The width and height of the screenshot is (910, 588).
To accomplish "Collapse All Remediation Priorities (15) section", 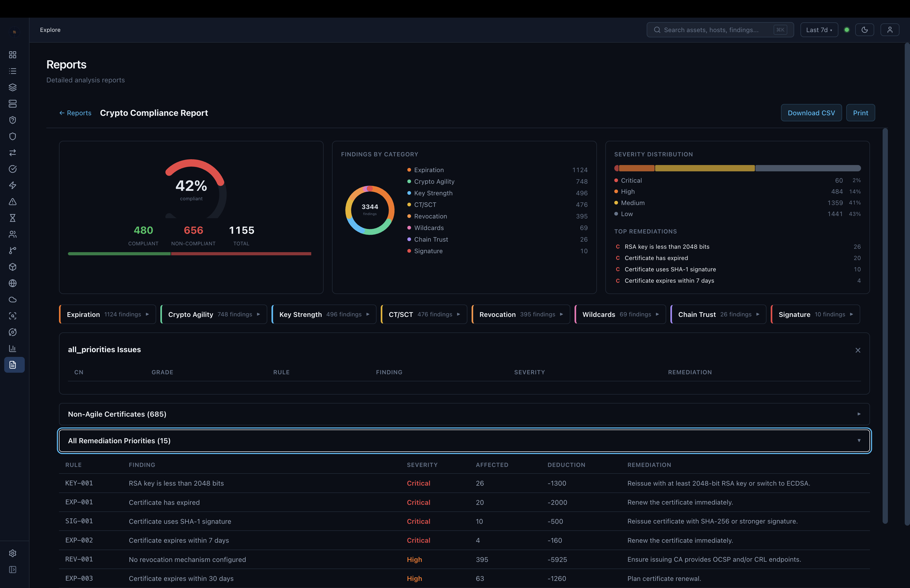I will click(x=464, y=441).
